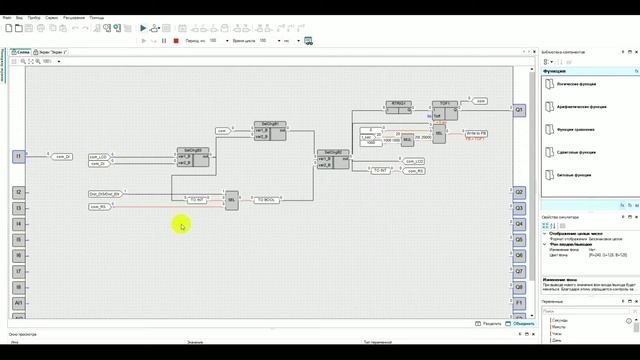The width and height of the screenshot is (640, 360).
Task: Select the TOF1 timer block
Action: pyautogui.click(x=445, y=111)
